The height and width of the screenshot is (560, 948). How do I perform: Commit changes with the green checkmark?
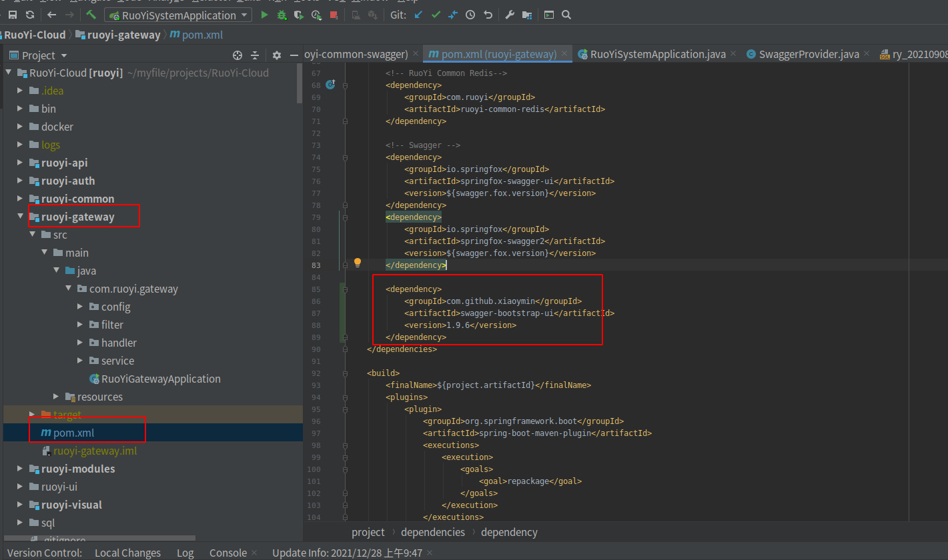(x=436, y=15)
